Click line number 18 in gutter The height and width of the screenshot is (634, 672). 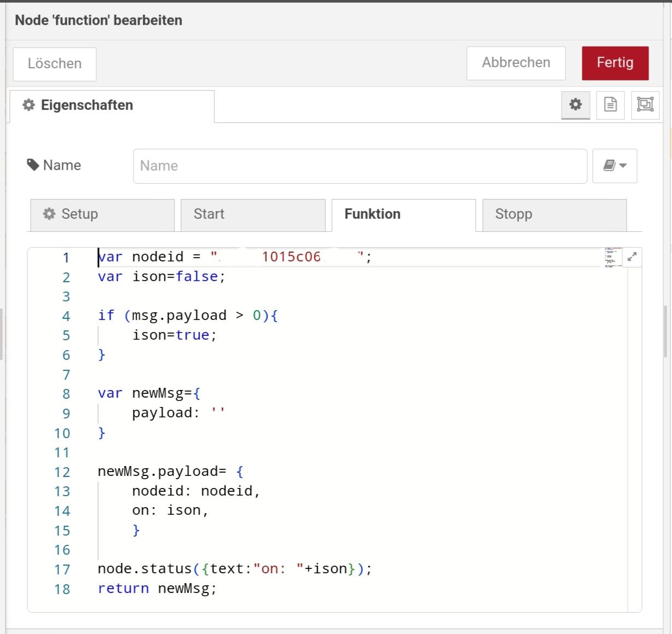(x=62, y=589)
